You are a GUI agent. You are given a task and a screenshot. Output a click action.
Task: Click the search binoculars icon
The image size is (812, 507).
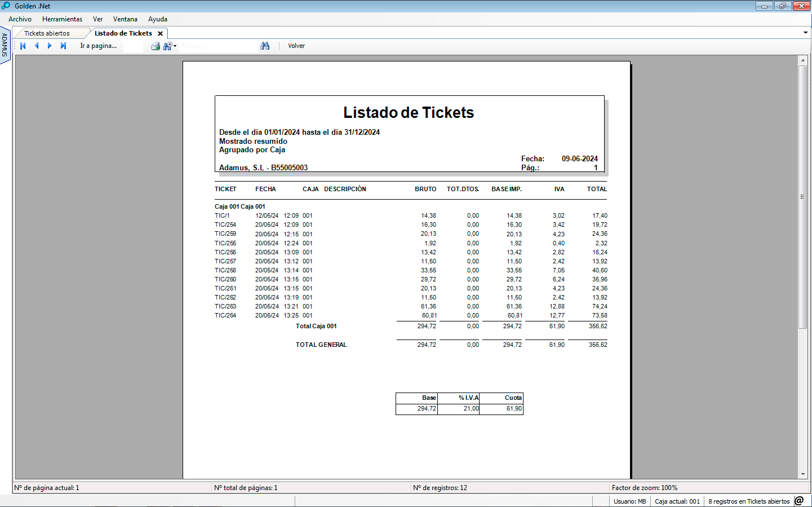point(265,46)
